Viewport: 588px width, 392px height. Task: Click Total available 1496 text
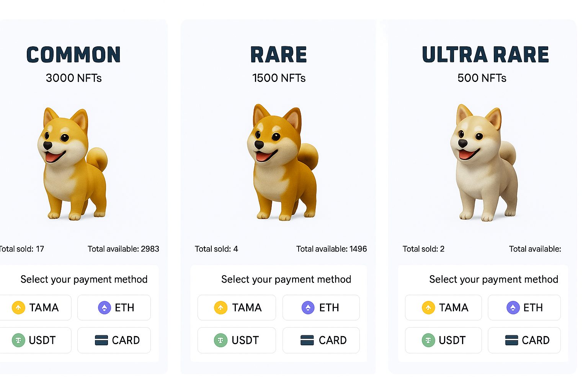coord(332,249)
